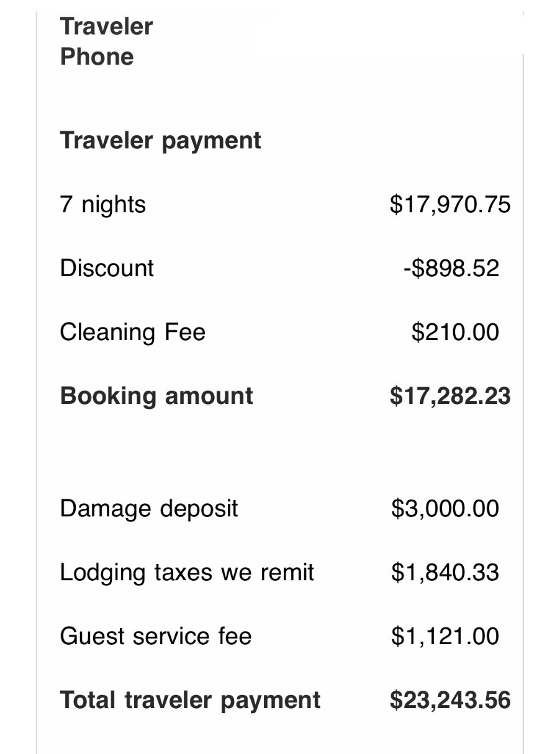Click the Discount row label

pyautogui.click(x=107, y=268)
